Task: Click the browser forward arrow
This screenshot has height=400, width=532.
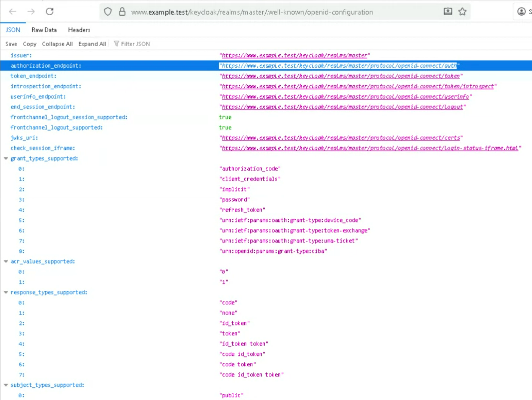Action: point(31,12)
